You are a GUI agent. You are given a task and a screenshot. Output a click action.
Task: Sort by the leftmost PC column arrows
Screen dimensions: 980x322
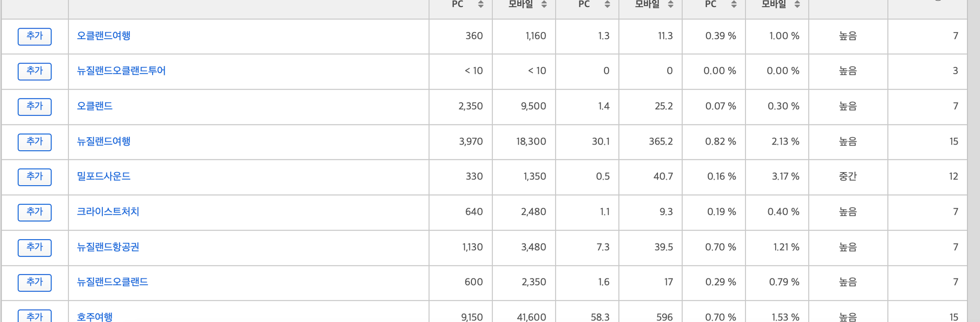480,4
